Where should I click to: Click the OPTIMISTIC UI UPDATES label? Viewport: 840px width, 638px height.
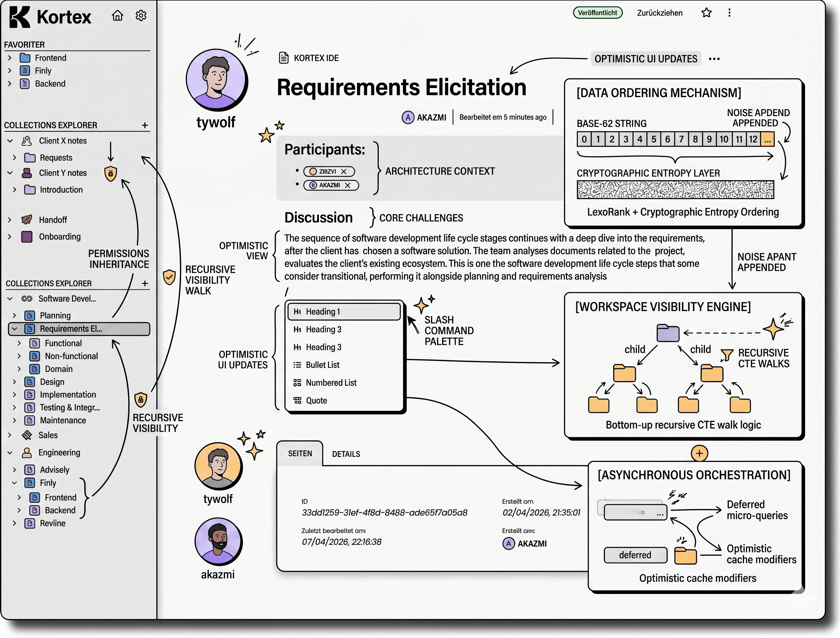(645, 59)
